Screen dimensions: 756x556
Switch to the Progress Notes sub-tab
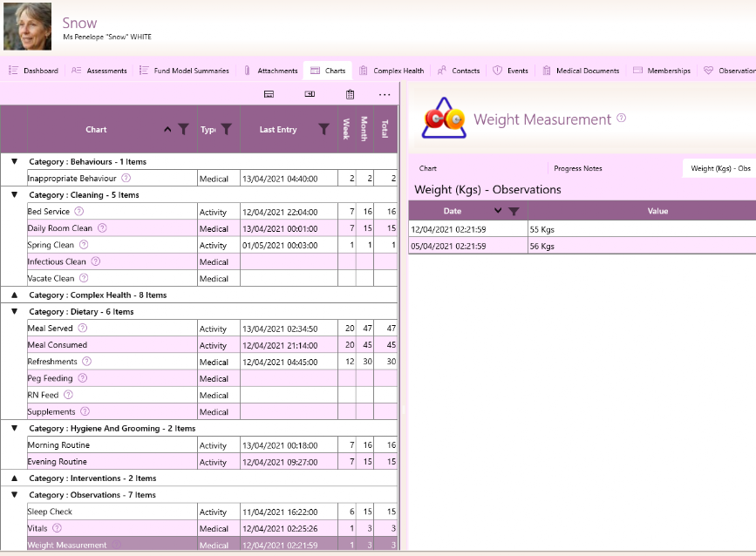coord(577,168)
